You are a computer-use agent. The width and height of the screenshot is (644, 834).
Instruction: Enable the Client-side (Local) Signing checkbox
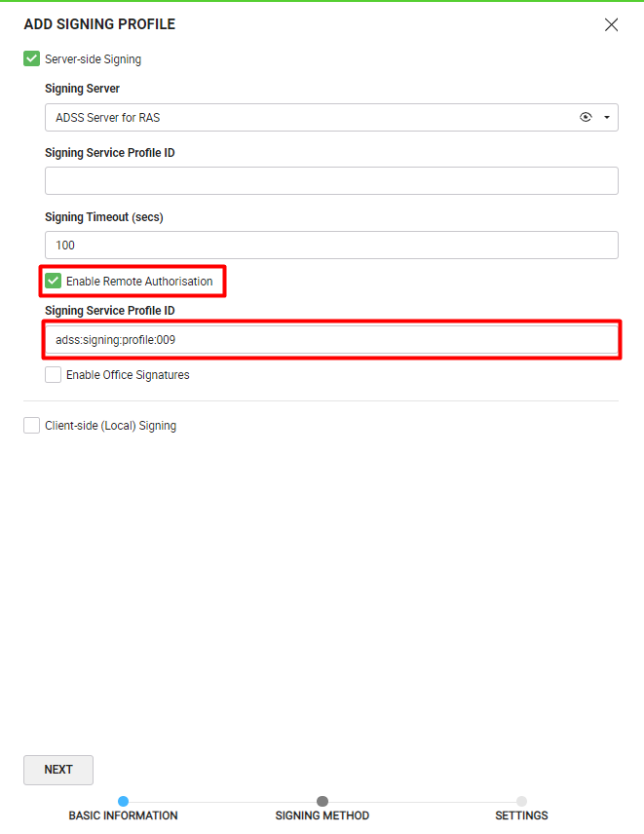point(32,426)
